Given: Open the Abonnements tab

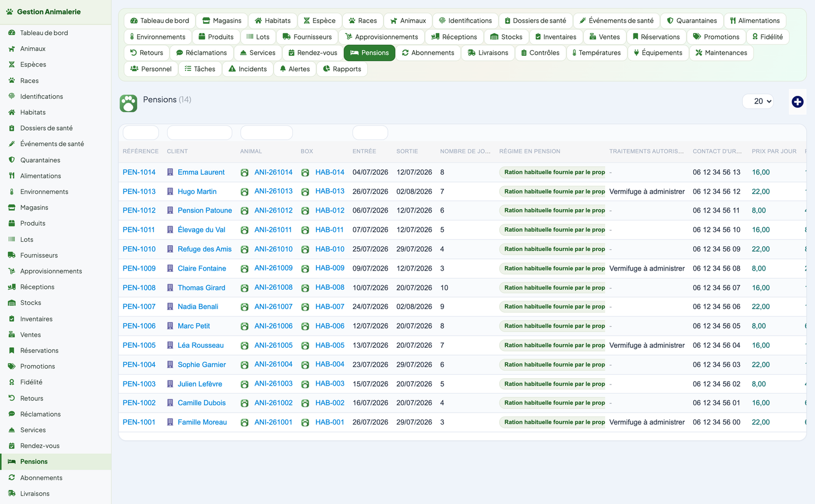Looking at the screenshot, I should 428,53.
